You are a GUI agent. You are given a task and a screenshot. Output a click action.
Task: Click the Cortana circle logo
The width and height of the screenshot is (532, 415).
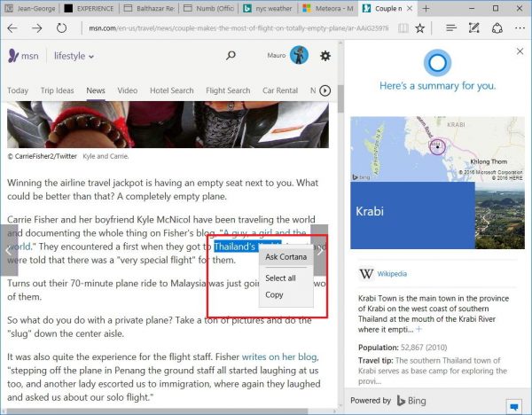tap(437, 63)
